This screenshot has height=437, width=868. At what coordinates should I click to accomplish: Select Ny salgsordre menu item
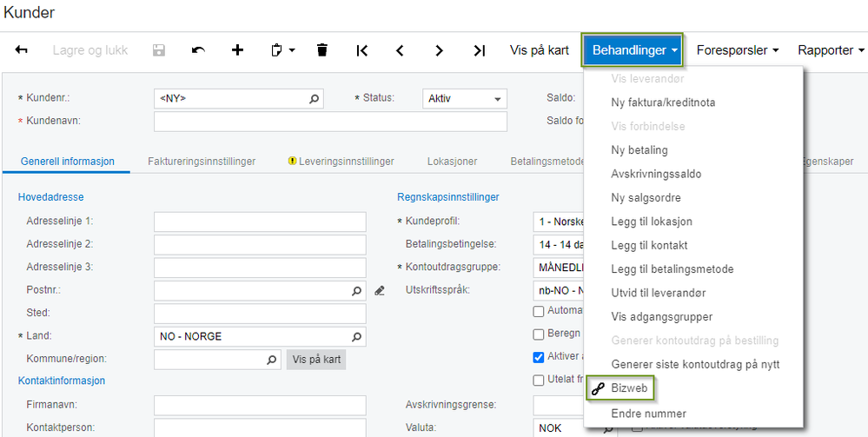pos(646,198)
